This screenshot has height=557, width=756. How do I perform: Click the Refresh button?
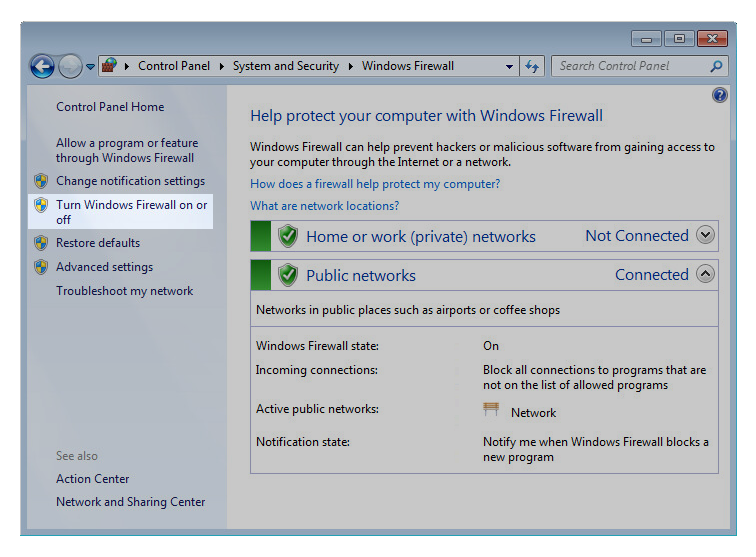click(532, 66)
